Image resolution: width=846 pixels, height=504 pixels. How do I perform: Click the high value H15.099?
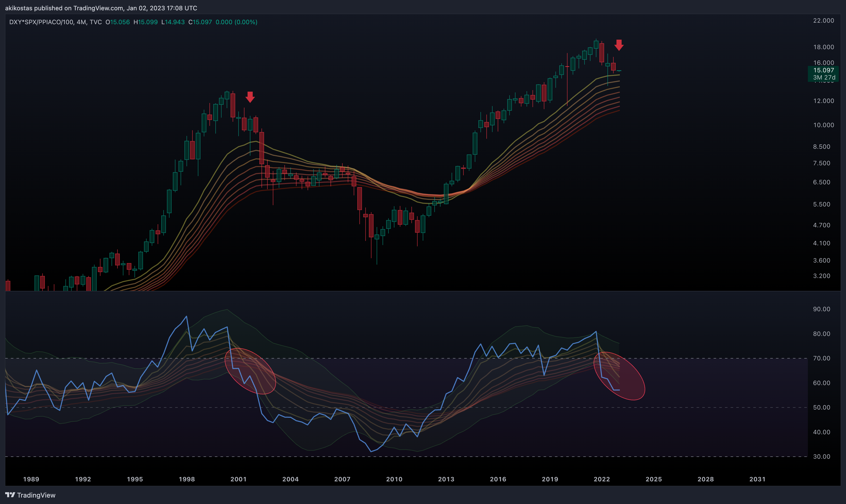pos(146,22)
